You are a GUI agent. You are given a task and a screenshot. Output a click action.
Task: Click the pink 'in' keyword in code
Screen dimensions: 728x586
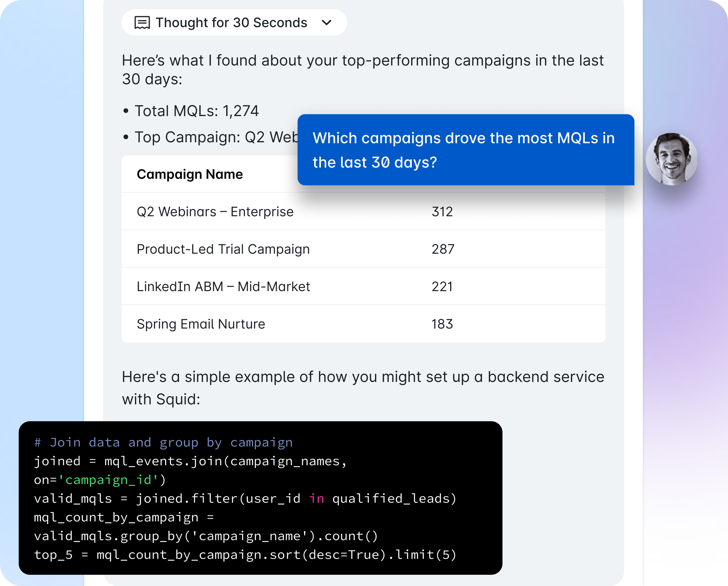(316, 498)
